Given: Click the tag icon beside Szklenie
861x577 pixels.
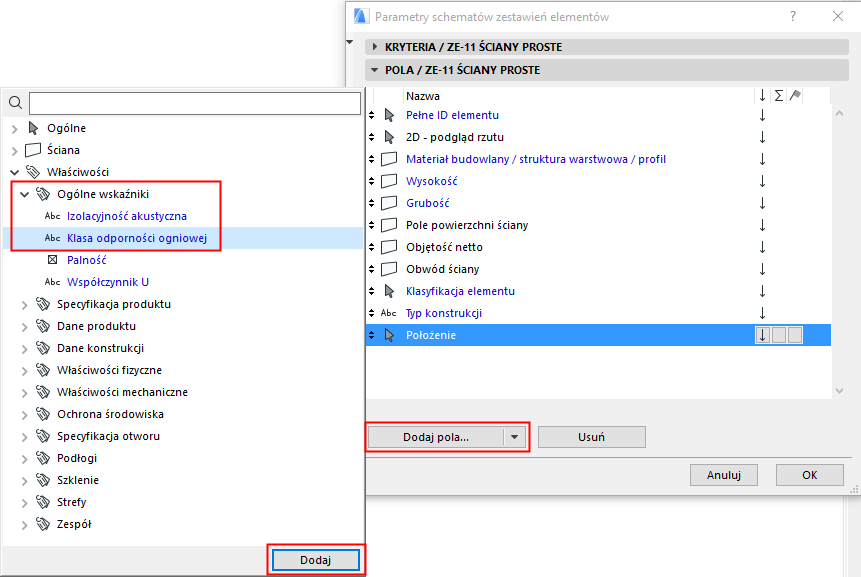Looking at the screenshot, I should [43, 480].
